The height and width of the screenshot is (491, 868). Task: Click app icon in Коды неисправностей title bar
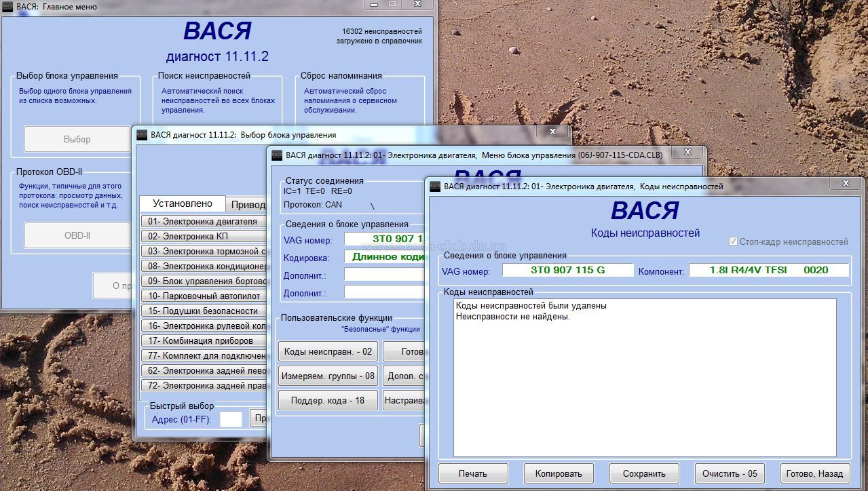tap(435, 186)
